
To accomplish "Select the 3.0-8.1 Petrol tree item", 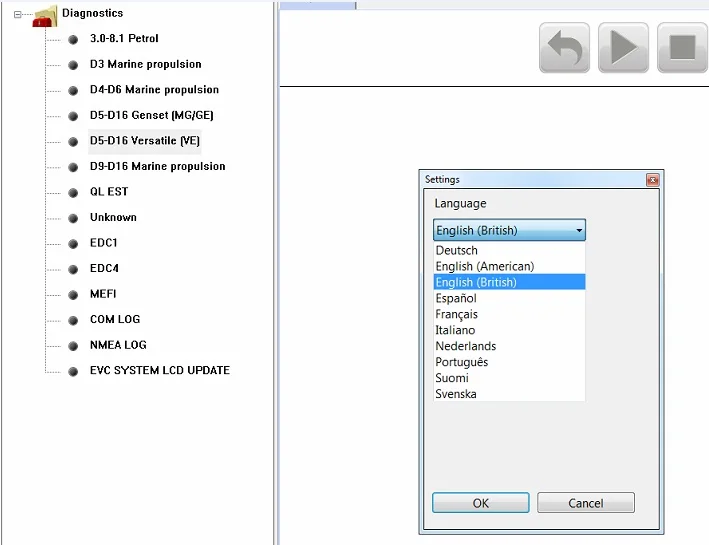I will 124,38.
